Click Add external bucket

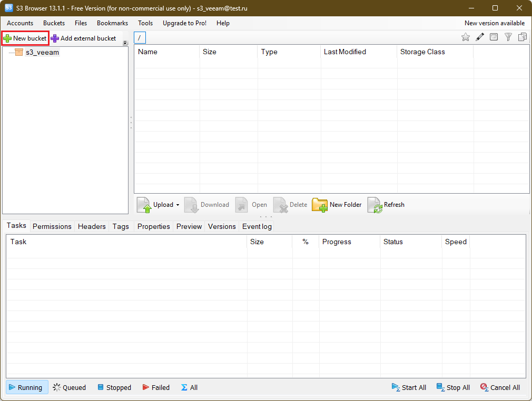click(x=83, y=38)
